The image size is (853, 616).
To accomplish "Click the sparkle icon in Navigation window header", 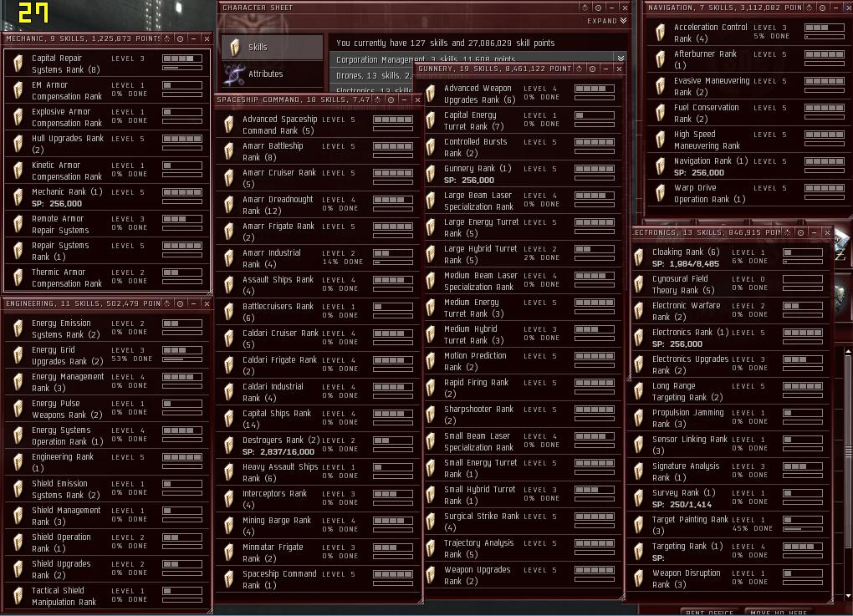I will pos(809,8).
